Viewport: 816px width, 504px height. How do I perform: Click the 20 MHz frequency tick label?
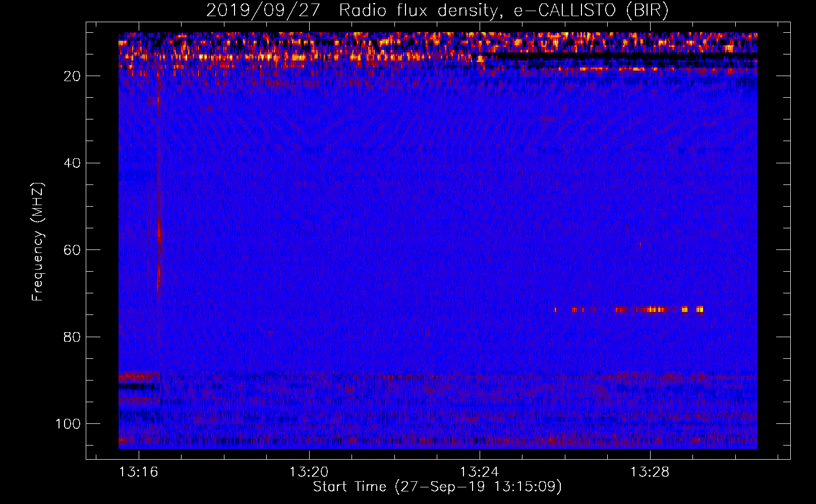tap(72, 76)
